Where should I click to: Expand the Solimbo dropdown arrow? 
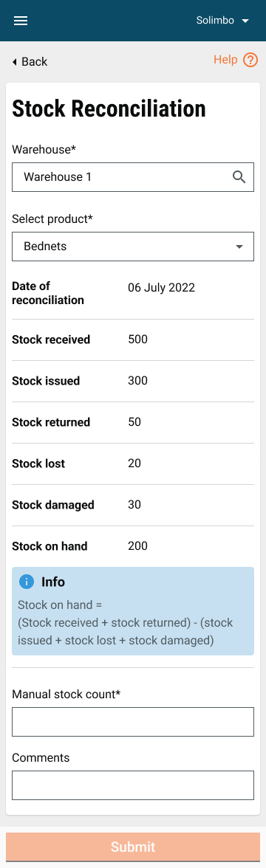coord(245,21)
